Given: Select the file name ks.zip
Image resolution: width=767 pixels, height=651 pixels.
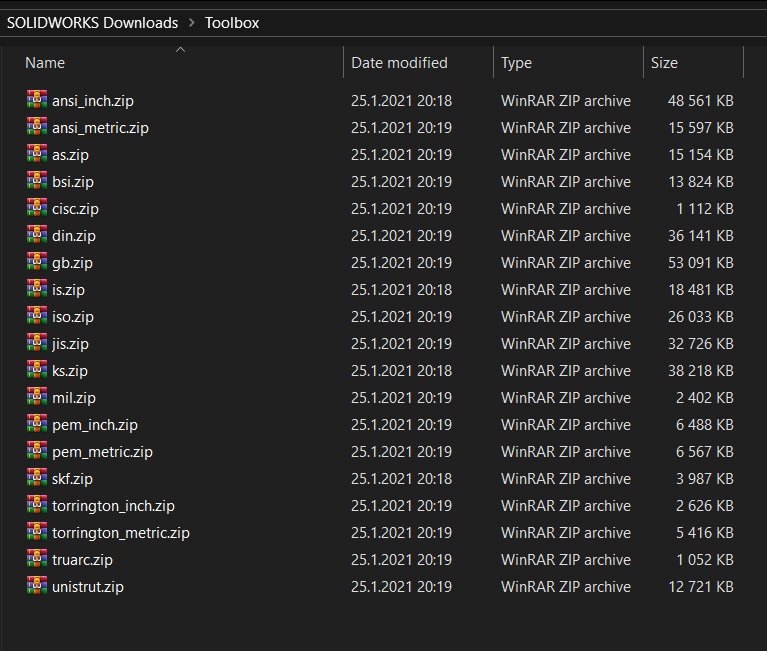Looking at the screenshot, I should tap(70, 371).
